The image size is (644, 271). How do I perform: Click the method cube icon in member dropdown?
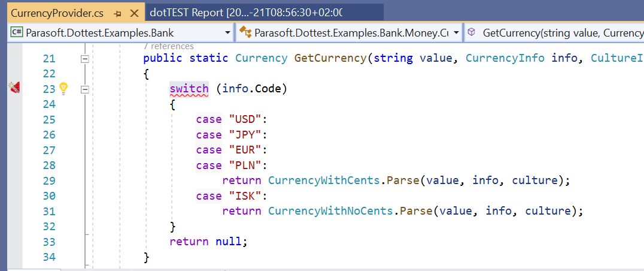coord(472,32)
